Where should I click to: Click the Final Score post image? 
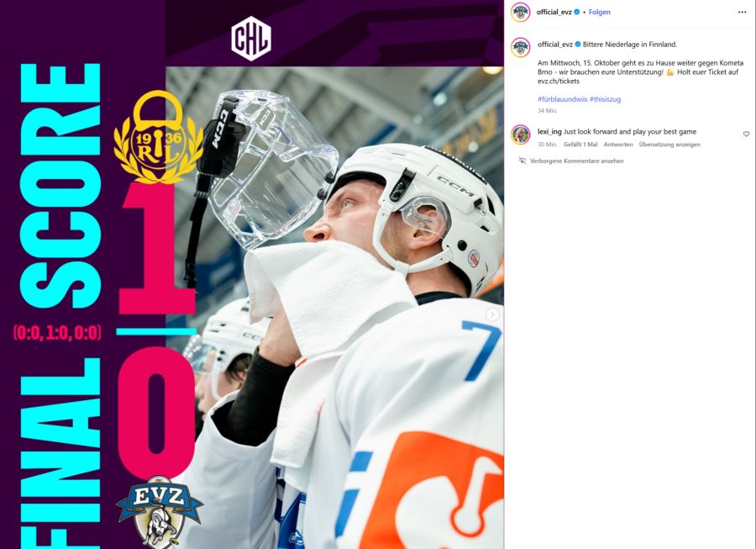[x=252, y=274]
